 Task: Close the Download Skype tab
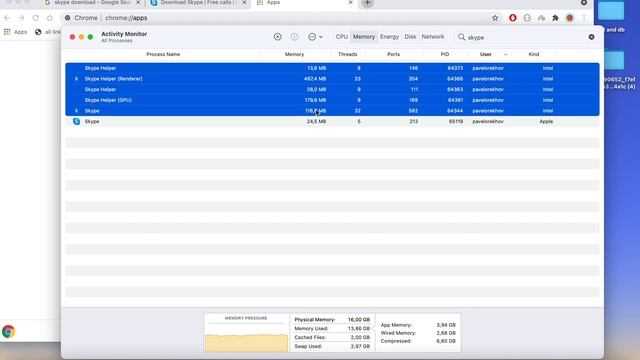[x=244, y=2]
